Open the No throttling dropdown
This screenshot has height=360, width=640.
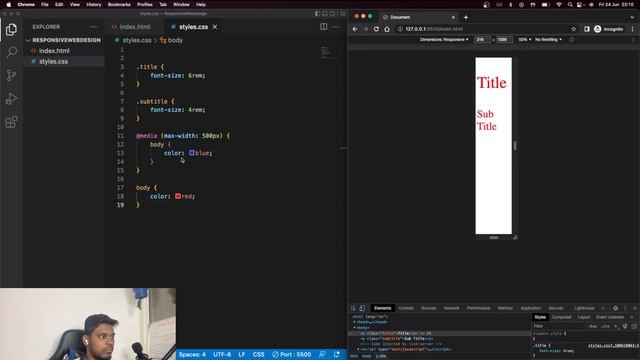click(548, 40)
